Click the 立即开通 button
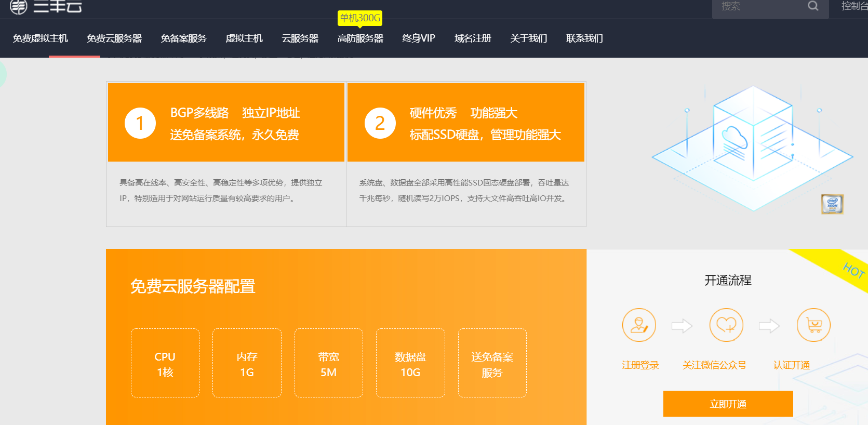The height and width of the screenshot is (425, 868). [728, 404]
